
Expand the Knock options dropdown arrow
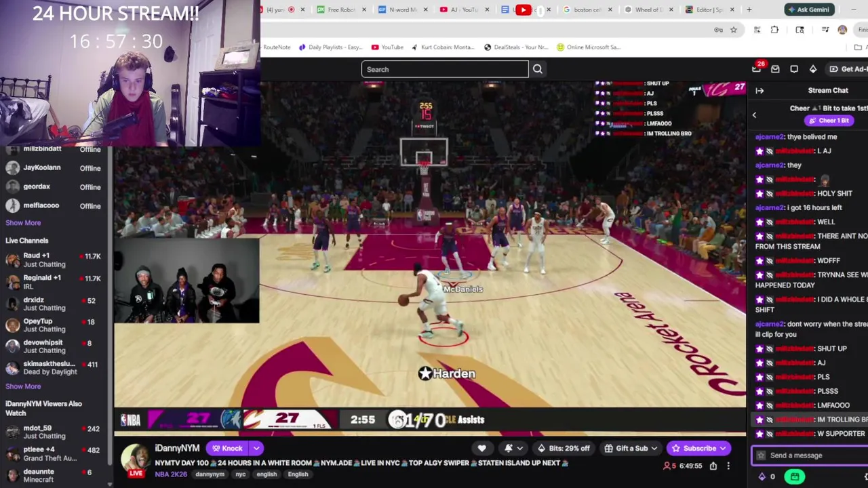coord(256,448)
